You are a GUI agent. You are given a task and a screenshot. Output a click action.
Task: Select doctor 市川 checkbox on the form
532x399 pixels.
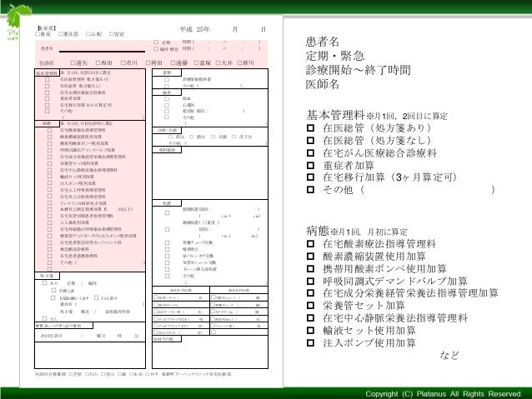123,62
